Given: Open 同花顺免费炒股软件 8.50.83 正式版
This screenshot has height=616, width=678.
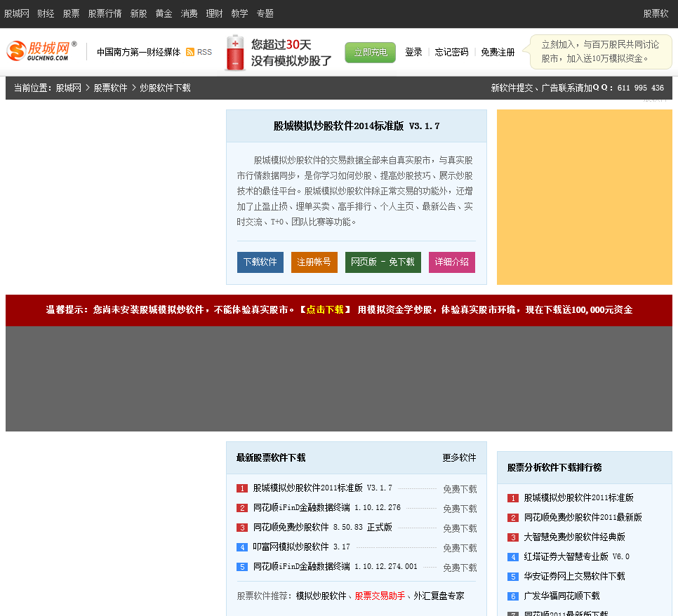Looking at the screenshot, I should click(x=323, y=528).
